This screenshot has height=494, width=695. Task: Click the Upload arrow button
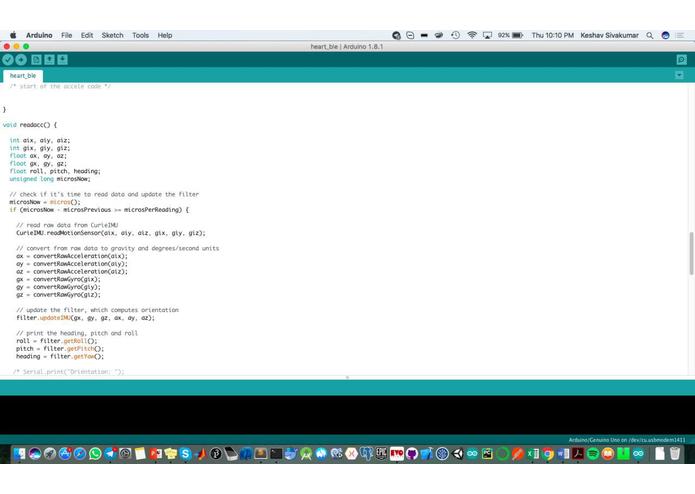[x=21, y=60]
